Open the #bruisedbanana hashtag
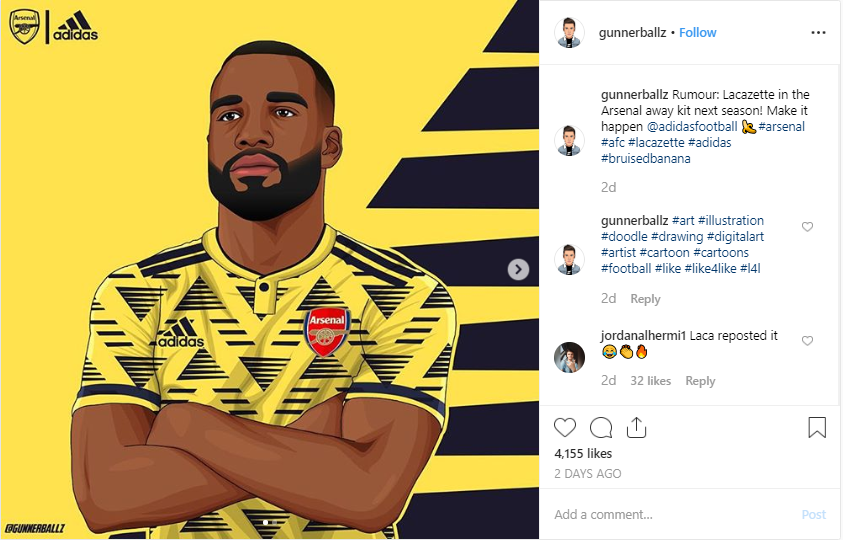Screen dimensions: 843x540 pyautogui.click(x=646, y=159)
